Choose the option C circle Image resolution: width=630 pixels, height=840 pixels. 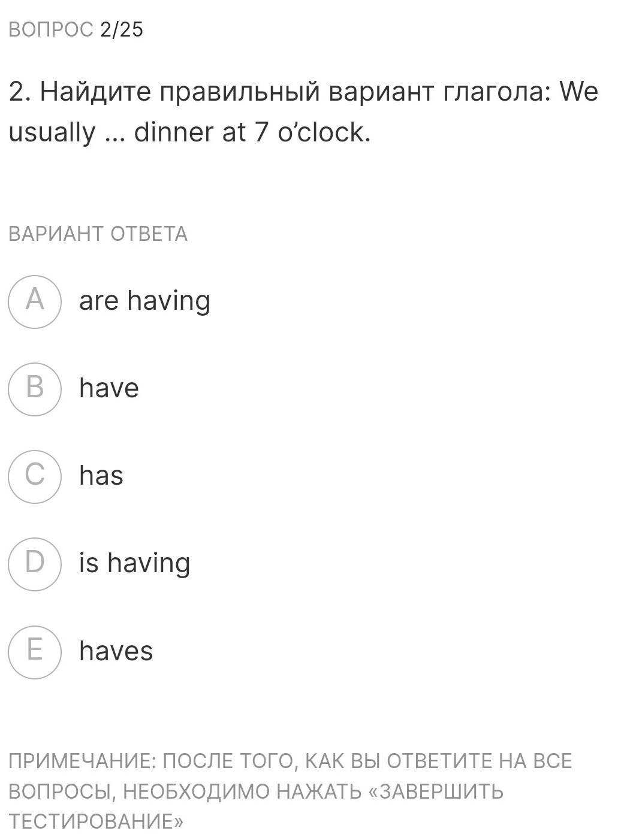pyautogui.click(x=35, y=476)
